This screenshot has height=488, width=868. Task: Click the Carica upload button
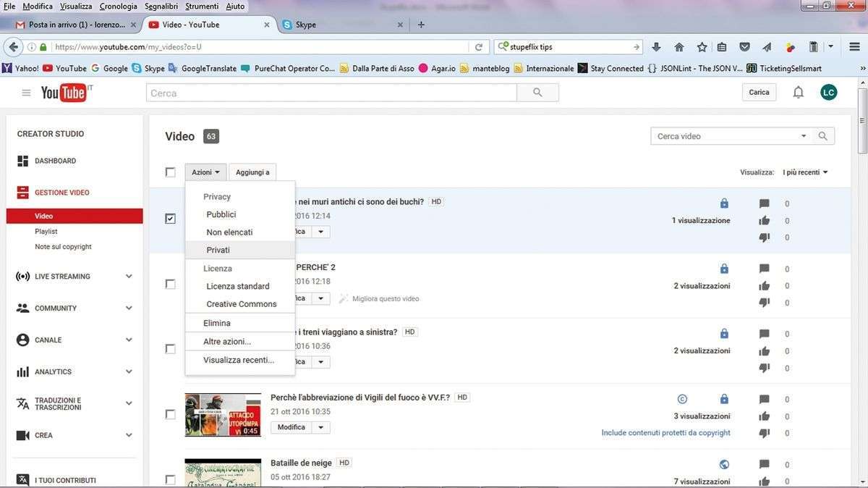(x=759, y=93)
